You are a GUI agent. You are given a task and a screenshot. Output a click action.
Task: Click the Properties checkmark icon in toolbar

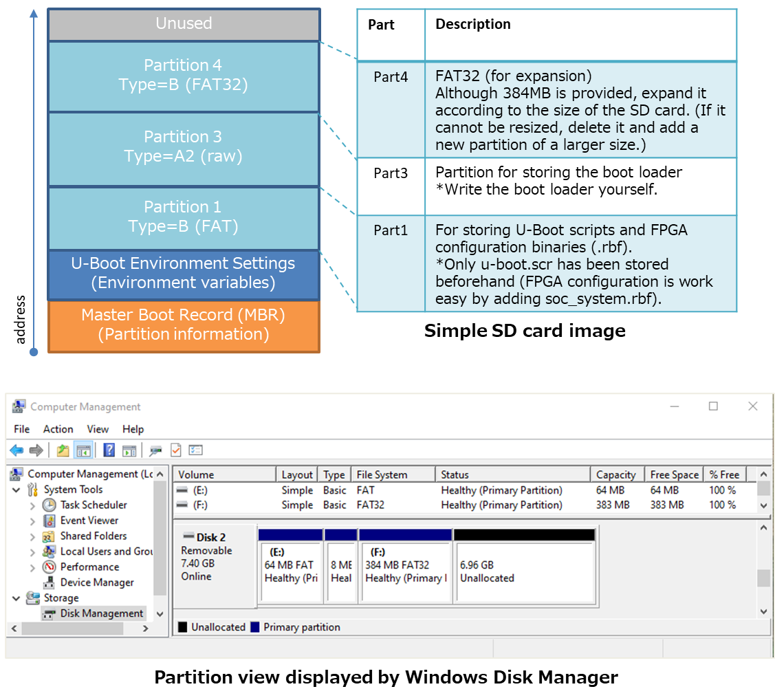point(176,450)
